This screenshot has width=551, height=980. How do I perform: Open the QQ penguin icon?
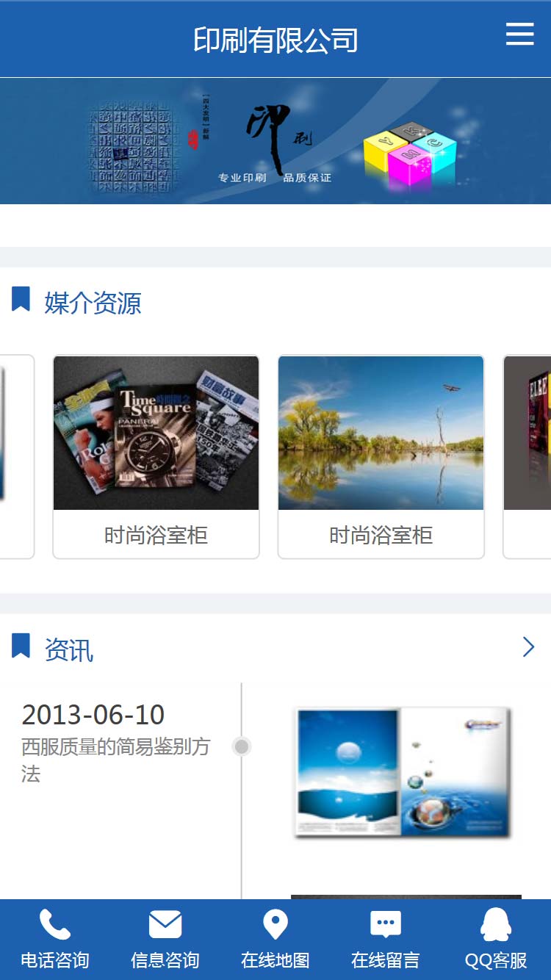coord(496,924)
